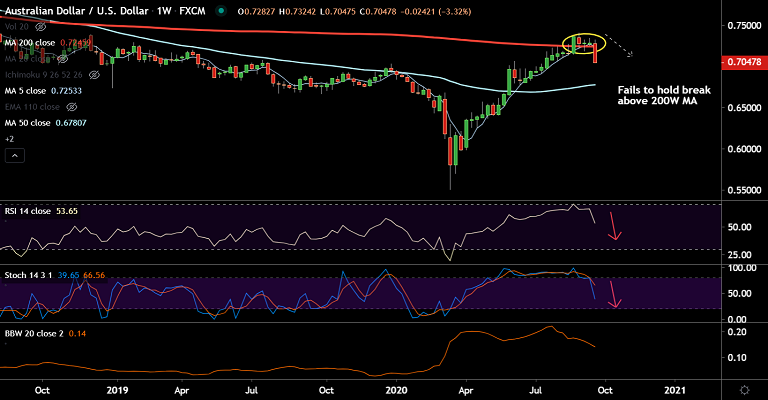The height and width of the screenshot is (400, 768).
Task: Select the Australian Dollar / U.S. Dollar symbol title
Action: [76, 11]
